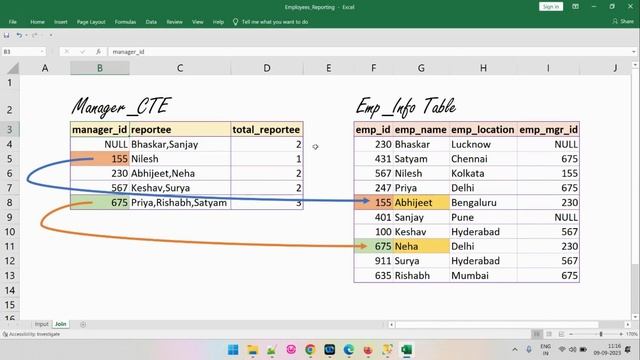Viewport: 640px width, 360px height.
Task: Click Accessibility: Investigate in status bar
Action: 32,334
